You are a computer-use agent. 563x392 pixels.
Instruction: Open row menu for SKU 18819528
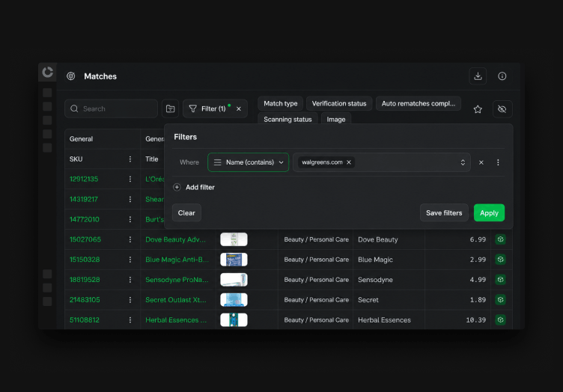tap(130, 279)
